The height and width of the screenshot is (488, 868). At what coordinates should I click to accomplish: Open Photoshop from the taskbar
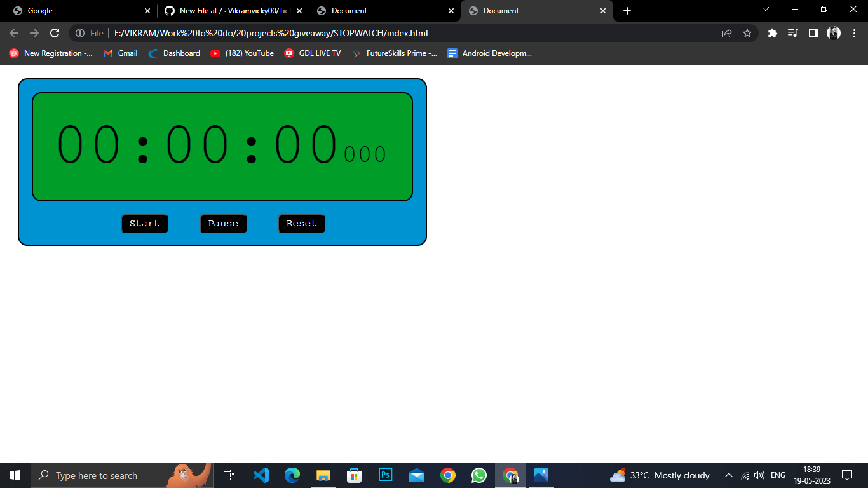tap(386, 475)
